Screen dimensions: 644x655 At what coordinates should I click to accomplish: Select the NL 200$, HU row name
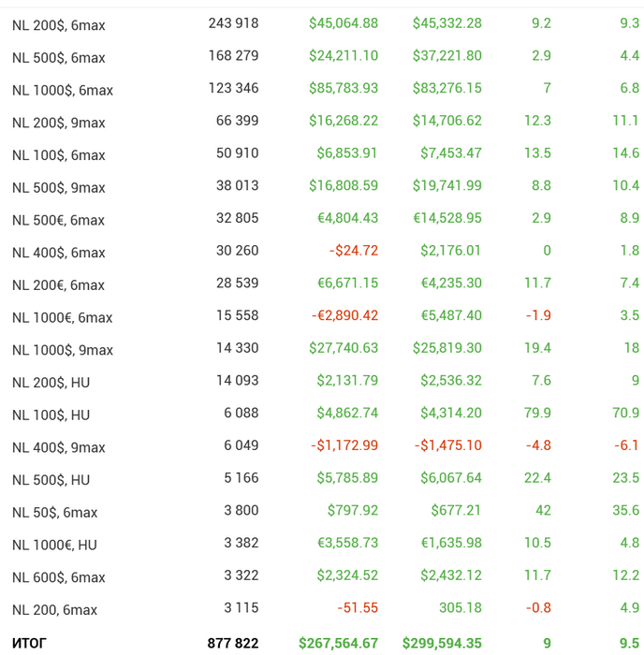51,383
